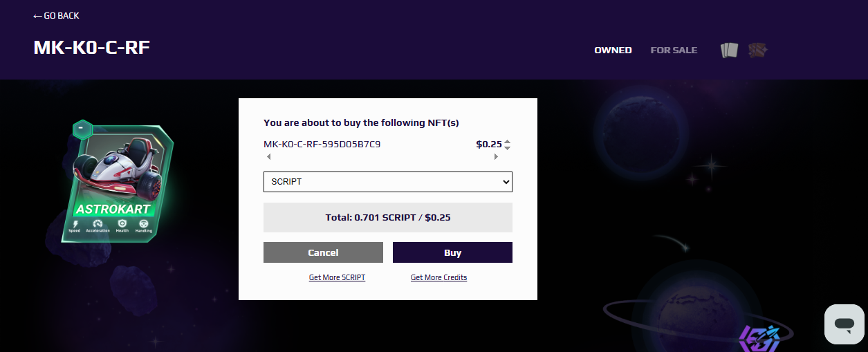Click the hexagon badge on Astrokart card
The image size is (868, 352).
(x=82, y=129)
